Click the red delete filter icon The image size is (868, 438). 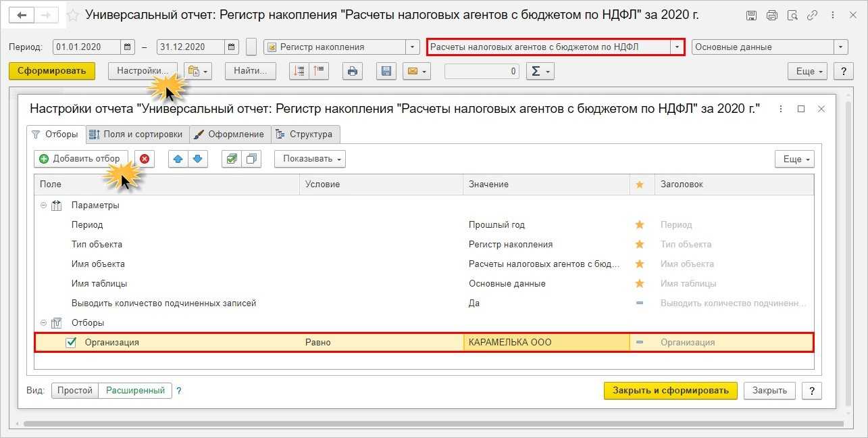145,159
